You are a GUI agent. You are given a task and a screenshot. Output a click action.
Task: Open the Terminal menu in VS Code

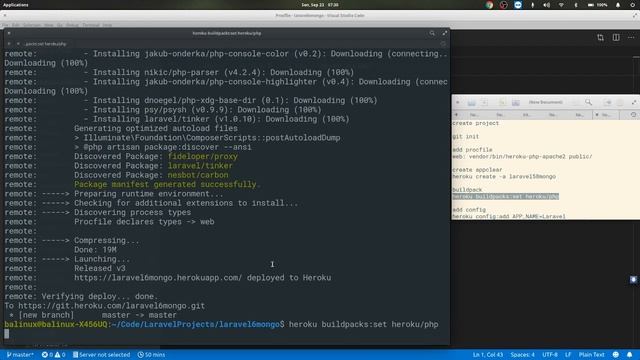pos(91,25)
